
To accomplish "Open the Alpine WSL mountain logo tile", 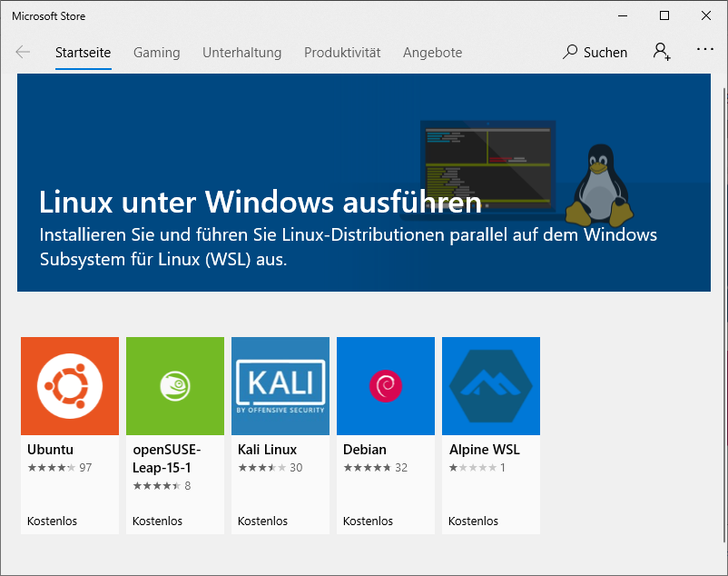I will (x=491, y=386).
